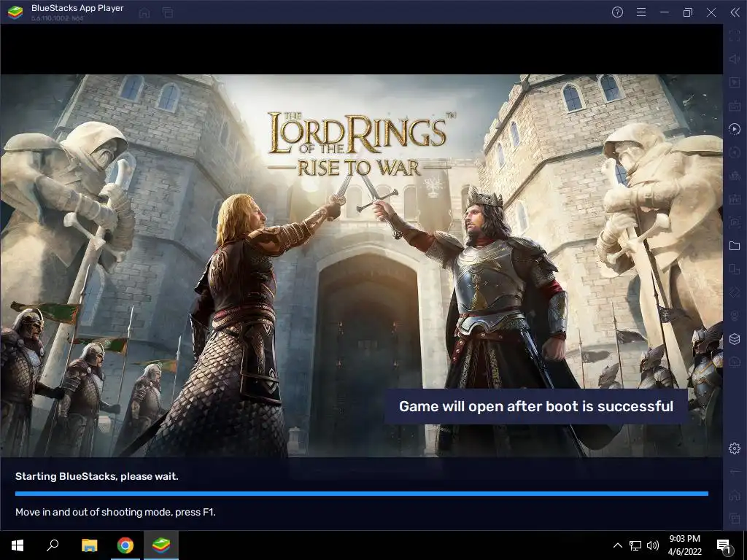The width and height of the screenshot is (747, 560).
Task: Open the Windows notification center icon
Action: pyautogui.click(x=724, y=545)
